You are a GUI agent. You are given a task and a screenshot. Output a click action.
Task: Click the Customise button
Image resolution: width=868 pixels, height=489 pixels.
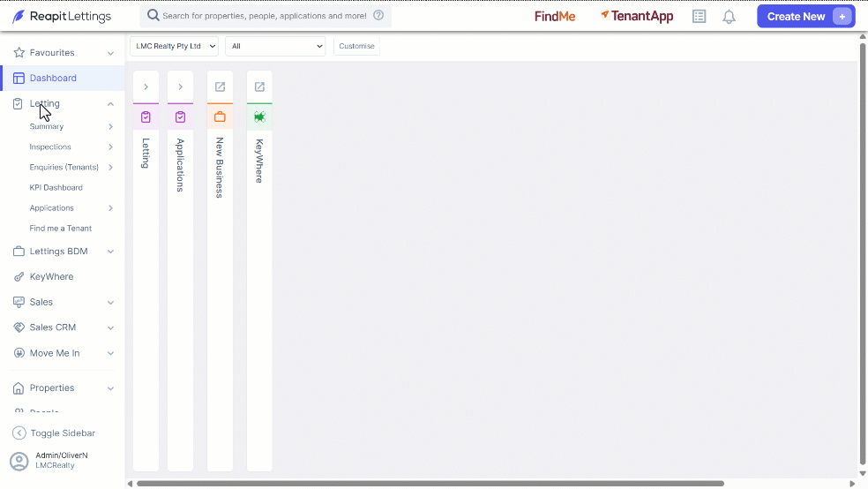(x=356, y=46)
